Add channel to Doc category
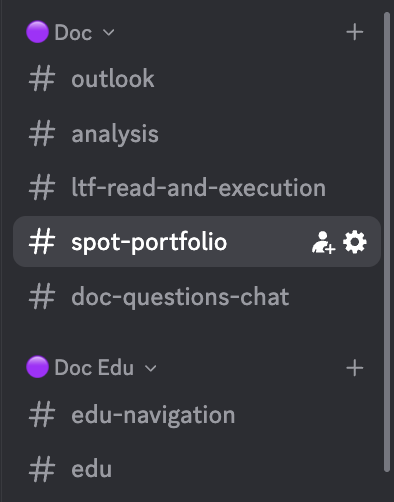The width and height of the screenshot is (394, 502). coord(355,32)
